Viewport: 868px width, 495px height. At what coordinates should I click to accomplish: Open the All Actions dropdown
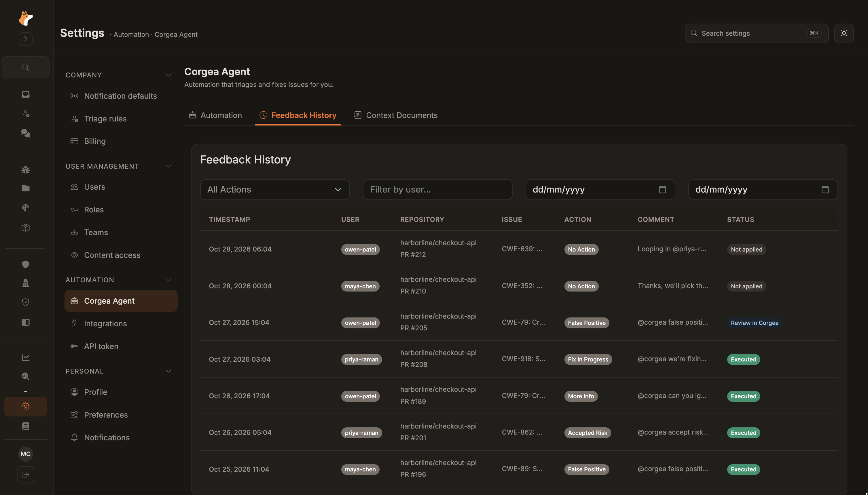pos(275,189)
